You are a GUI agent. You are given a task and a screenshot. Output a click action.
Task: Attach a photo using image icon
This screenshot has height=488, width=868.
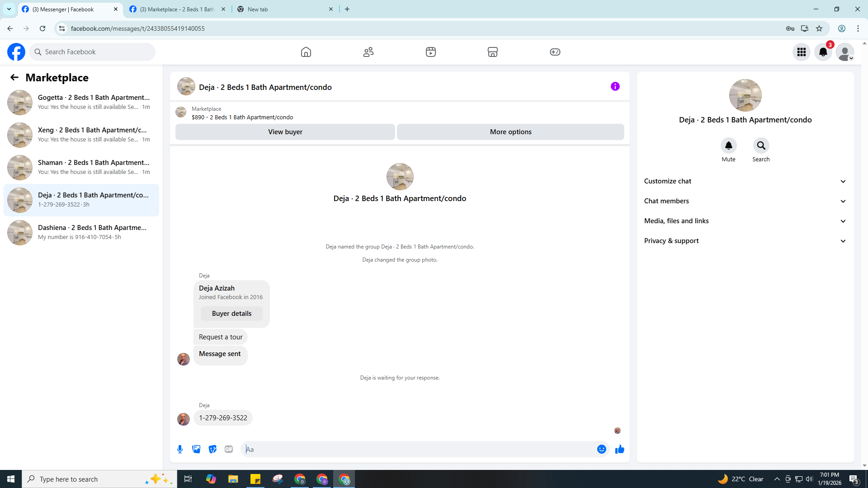click(x=196, y=449)
